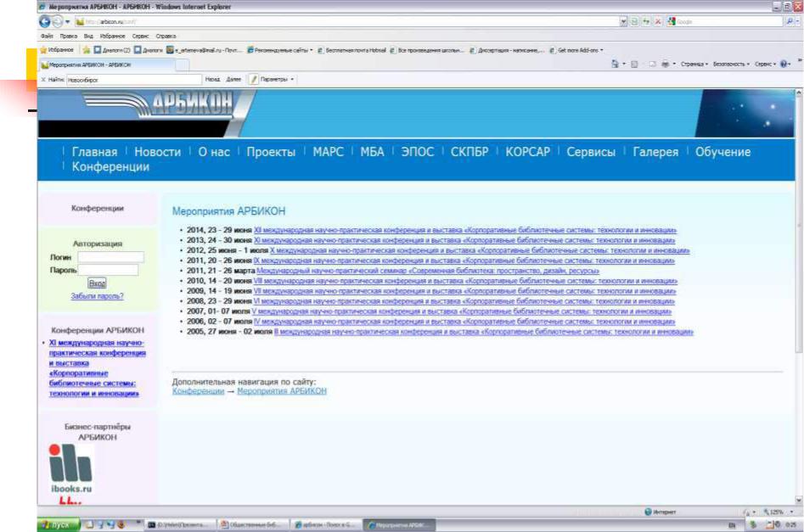This screenshot has width=804, height=532.
Task: Open the Параметры dropdown in find bar
Action: click(292, 80)
